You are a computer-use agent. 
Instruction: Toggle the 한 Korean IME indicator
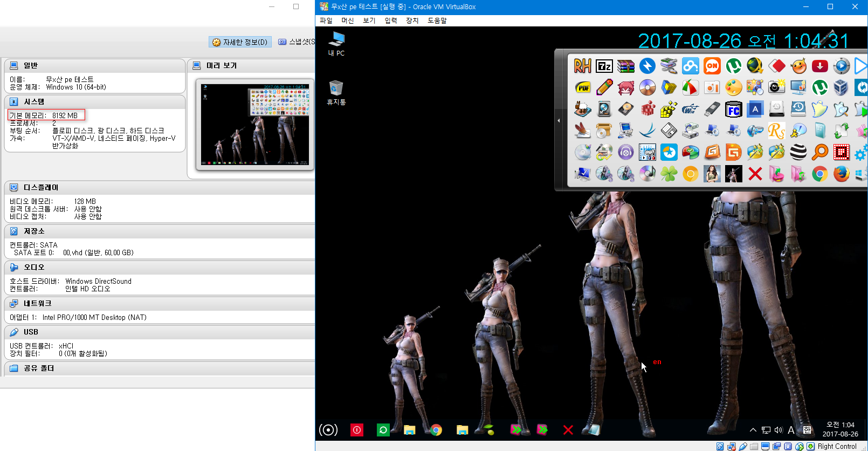pyautogui.click(x=807, y=430)
